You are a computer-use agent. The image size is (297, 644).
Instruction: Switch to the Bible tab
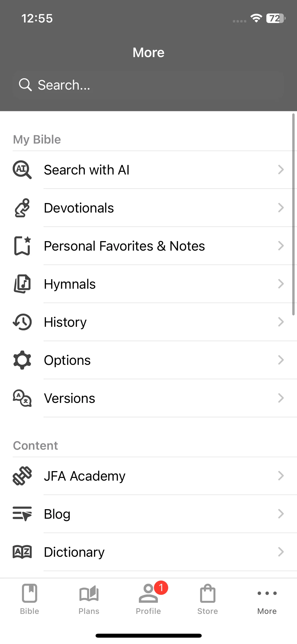click(30, 599)
